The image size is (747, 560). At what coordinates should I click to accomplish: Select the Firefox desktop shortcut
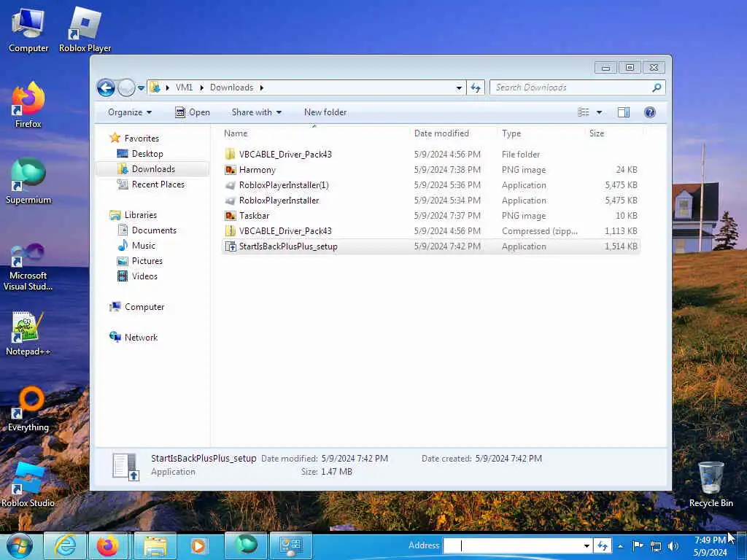(x=28, y=106)
